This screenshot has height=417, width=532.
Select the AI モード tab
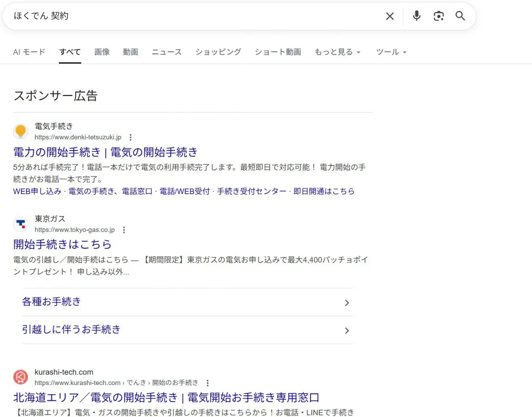pyautogui.click(x=29, y=52)
